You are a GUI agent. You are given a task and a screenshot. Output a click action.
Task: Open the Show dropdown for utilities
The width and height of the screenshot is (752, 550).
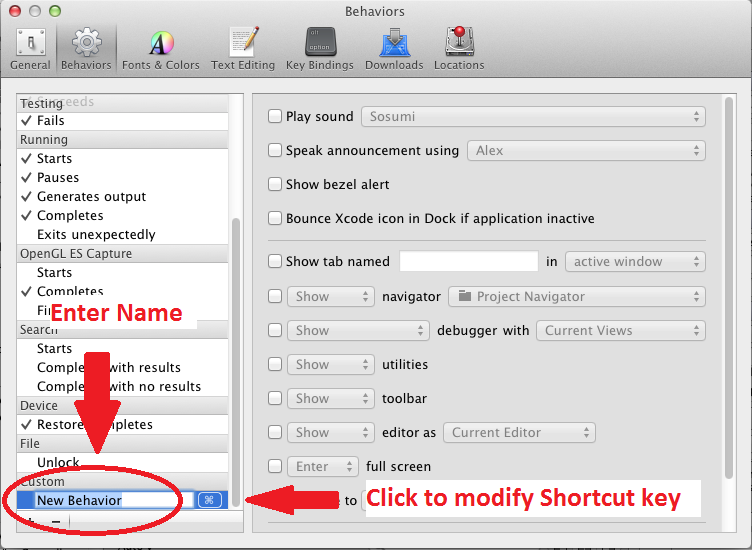(330, 364)
